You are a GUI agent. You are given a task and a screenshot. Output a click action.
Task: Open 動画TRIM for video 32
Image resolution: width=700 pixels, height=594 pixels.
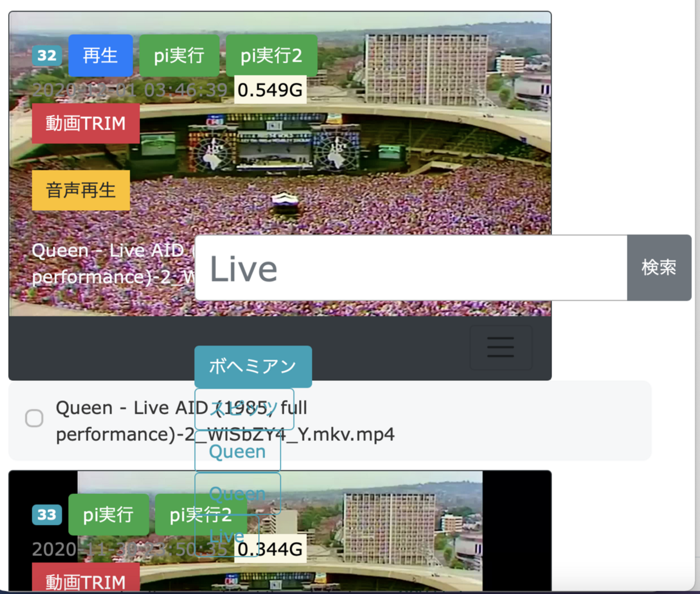[86, 124]
